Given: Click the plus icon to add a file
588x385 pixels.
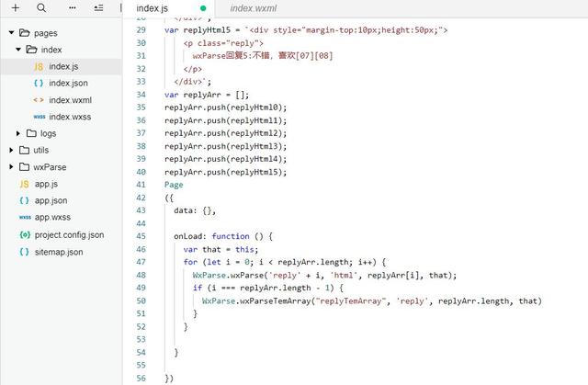Looking at the screenshot, I should click(16, 7).
